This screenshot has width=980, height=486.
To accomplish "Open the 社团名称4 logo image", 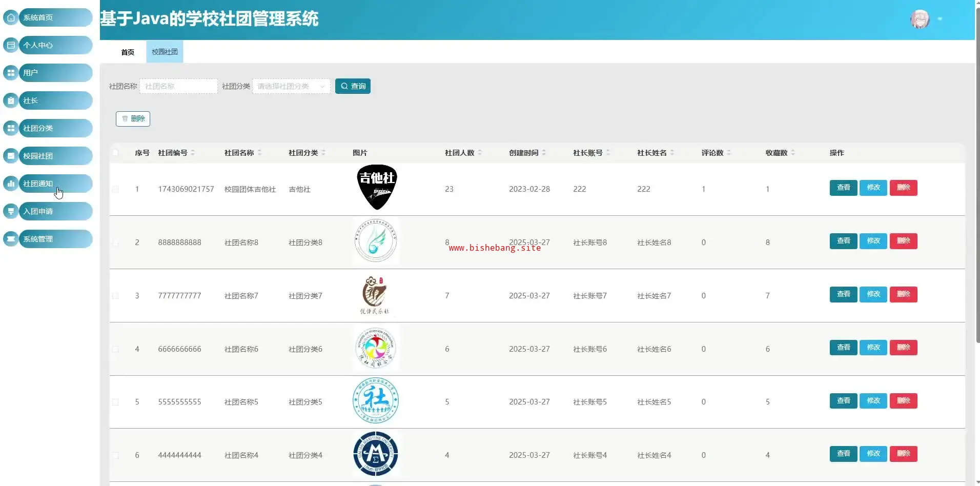I will coord(376,454).
